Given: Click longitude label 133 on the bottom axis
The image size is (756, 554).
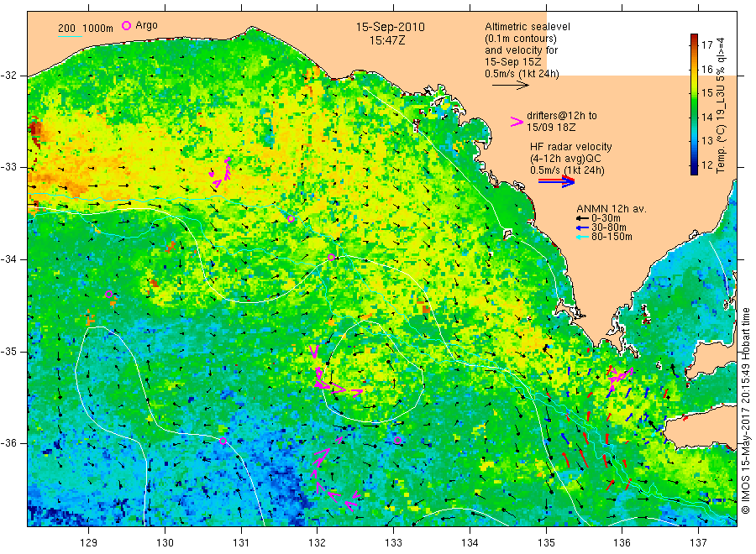Looking at the screenshot, I should pos(393,543).
